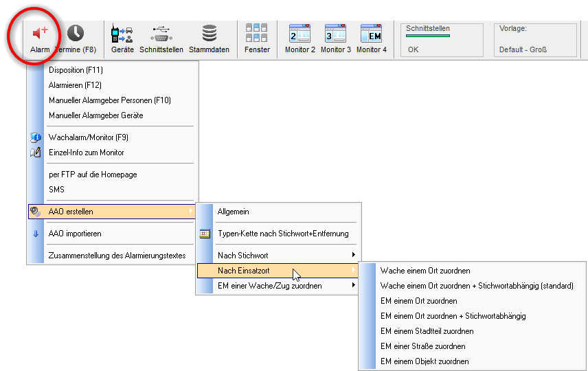Click AAO importieren menu item
This screenshot has height=371, width=588.
tap(75, 234)
